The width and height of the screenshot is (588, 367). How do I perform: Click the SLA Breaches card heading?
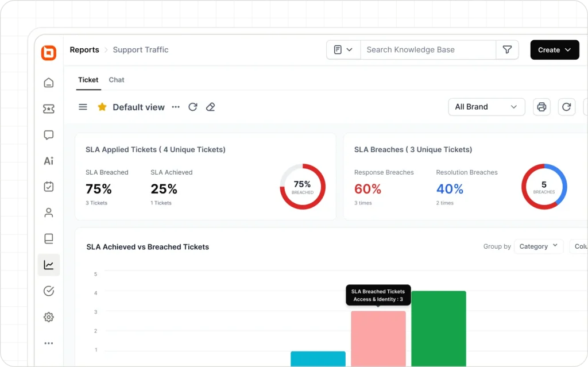coord(413,149)
